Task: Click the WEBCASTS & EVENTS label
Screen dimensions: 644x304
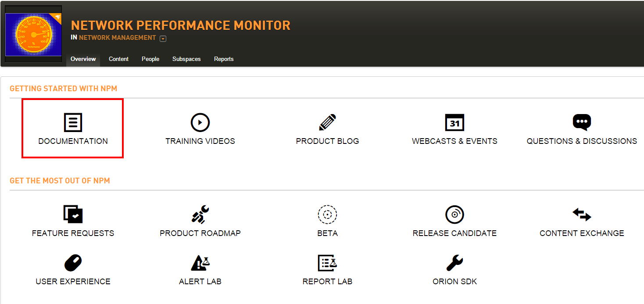Action: point(454,141)
